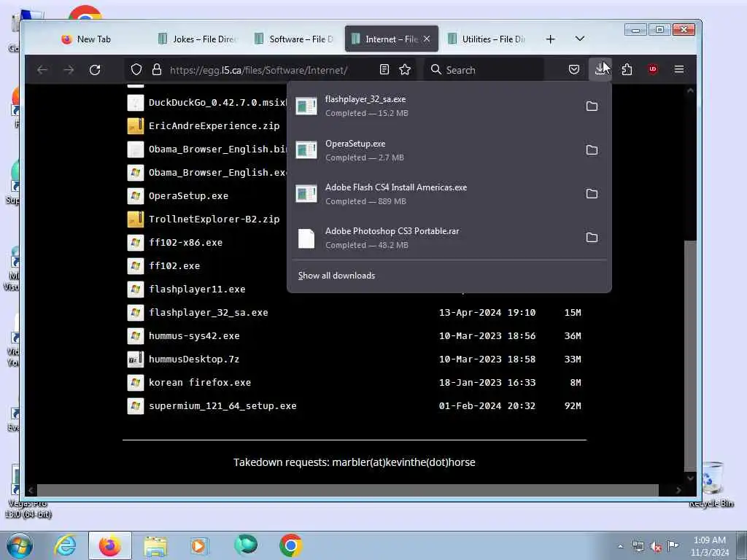
Task: Show flashplayer_32_sa.exe download in folder
Action: (x=592, y=106)
